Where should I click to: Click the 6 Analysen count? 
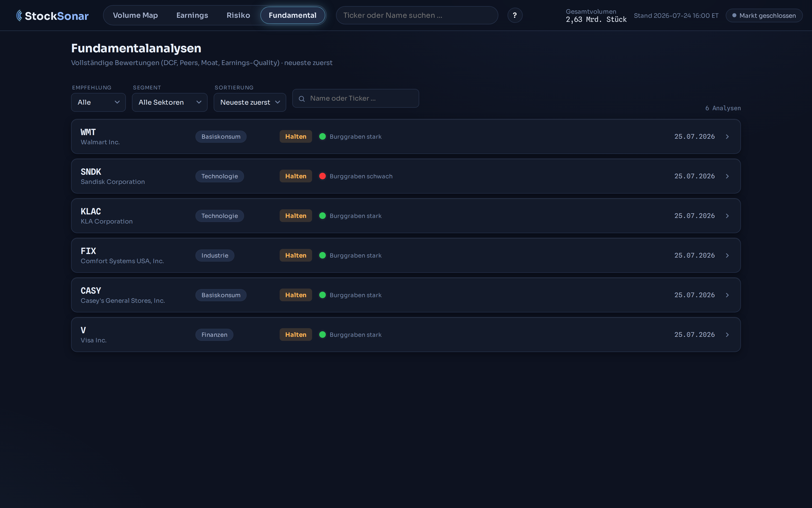tap(723, 108)
